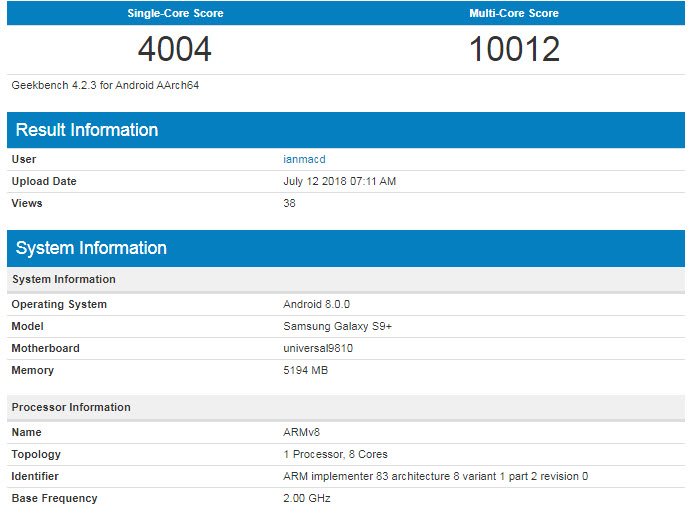
Task: Click the Identifier row label
Action: (35, 476)
